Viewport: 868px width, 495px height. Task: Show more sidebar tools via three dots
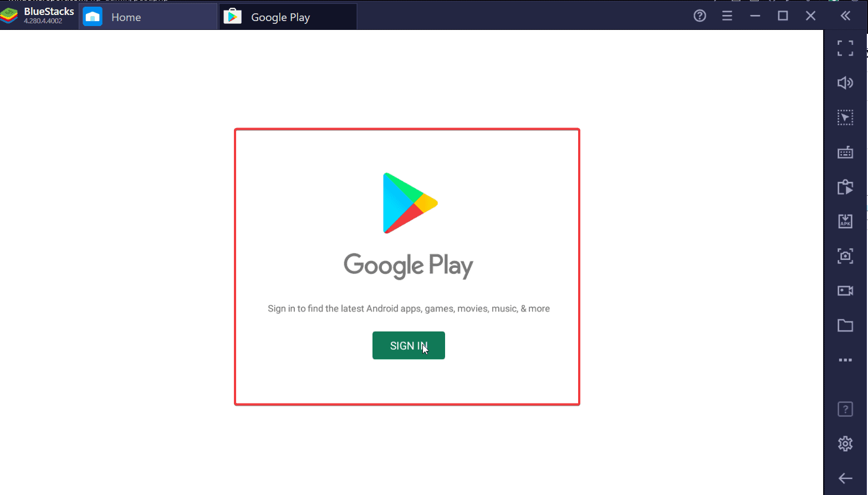pyautogui.click(x=845, y=360)
